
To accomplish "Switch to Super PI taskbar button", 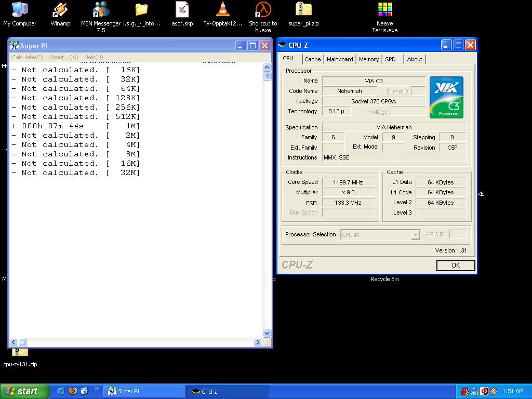I will tap(145, 391).
